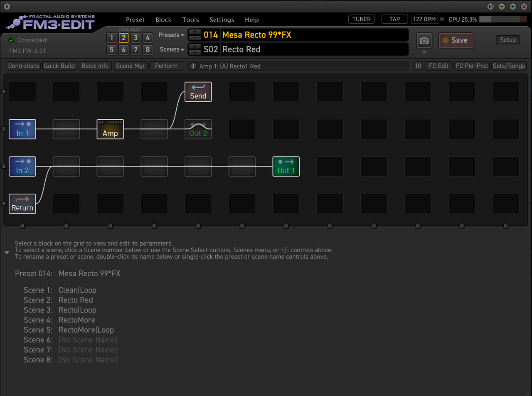532x396 pixels.
Task: Click the scene name Recto Red field
Action: [x=314, y=49]
